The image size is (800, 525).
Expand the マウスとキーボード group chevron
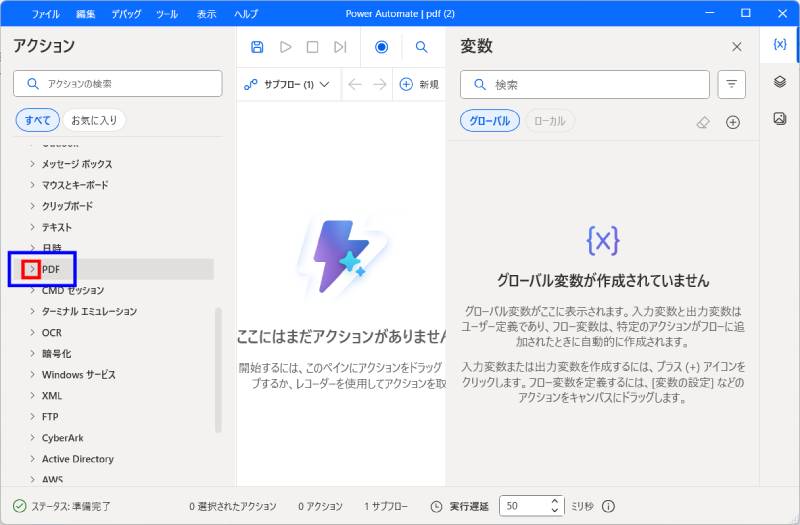click(32, 185)
